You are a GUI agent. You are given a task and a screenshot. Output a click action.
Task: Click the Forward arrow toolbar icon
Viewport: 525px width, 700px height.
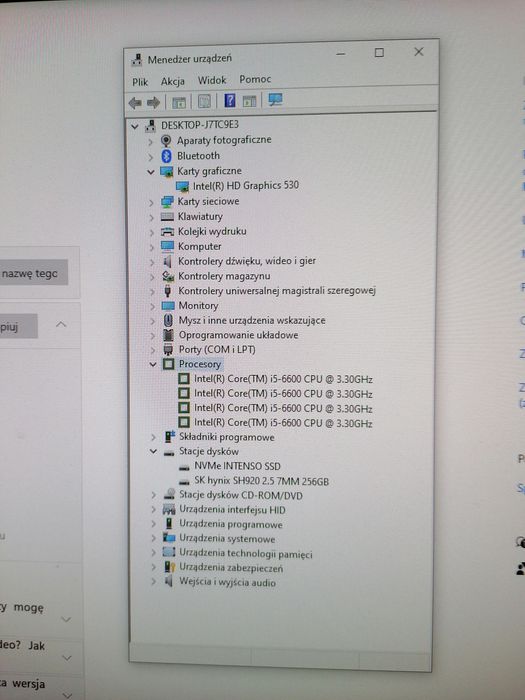tap(154, 103)
